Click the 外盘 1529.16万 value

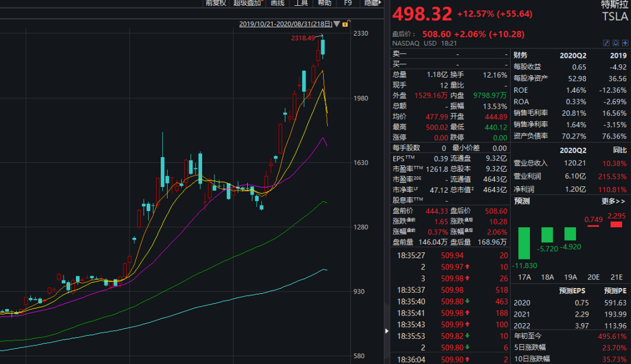pyautogui.click(x=431, y=95)
